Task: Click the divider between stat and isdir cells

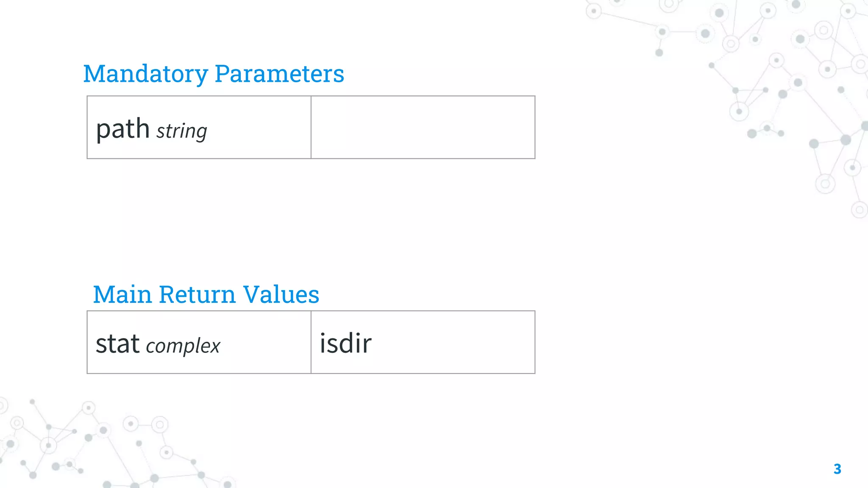Action: tap(311, 342)
